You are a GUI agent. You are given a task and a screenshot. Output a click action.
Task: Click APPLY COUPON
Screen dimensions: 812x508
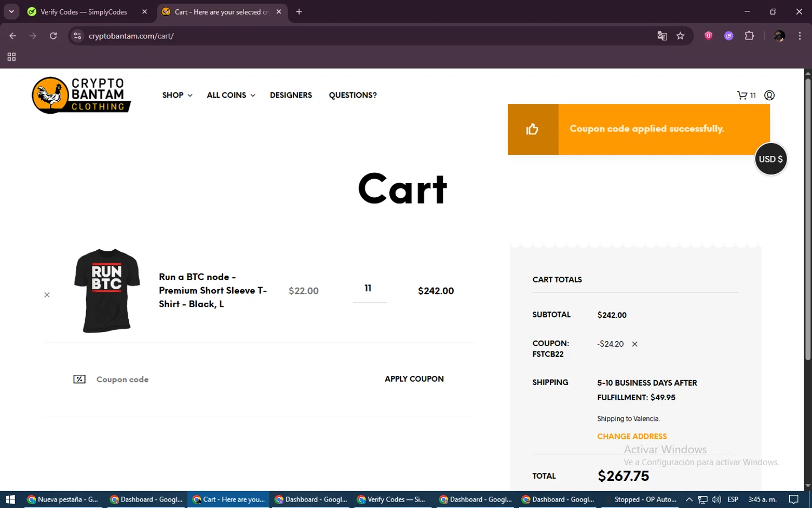(x=414, y=379)
